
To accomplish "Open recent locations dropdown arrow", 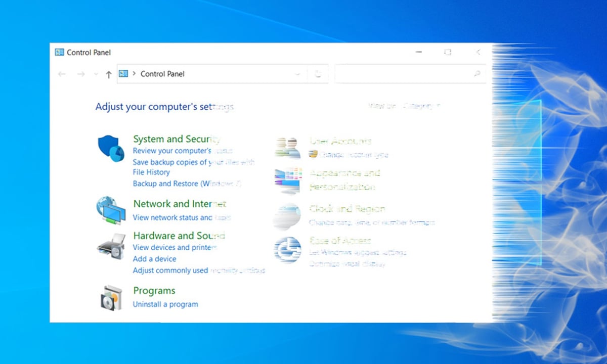I will point(96,74).
